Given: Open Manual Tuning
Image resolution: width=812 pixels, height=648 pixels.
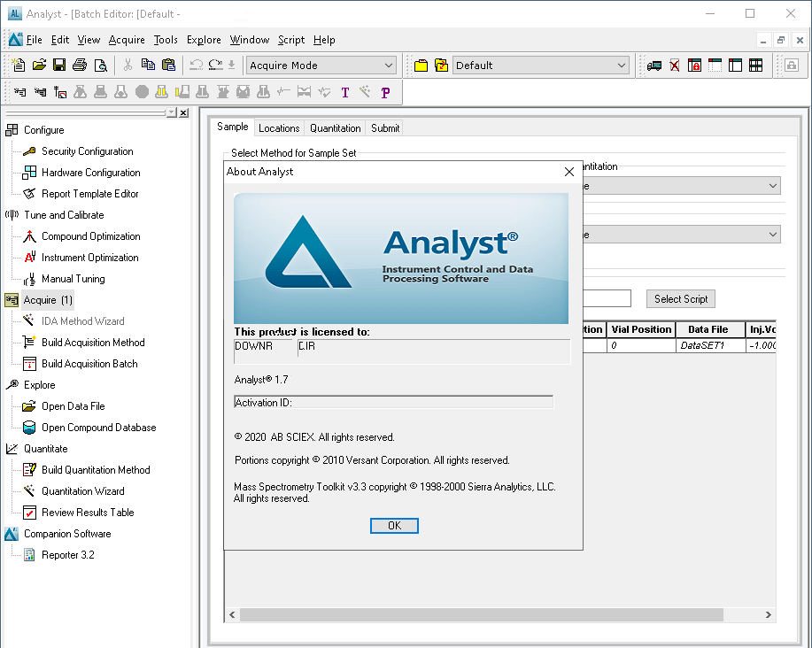Looking at the screenshot, I should pos(73,279).
